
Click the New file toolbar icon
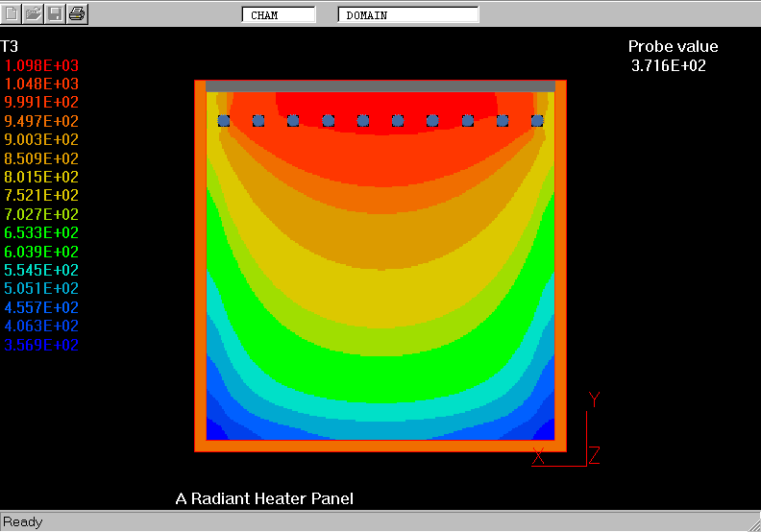pyautogui.click(x=13, y=13)
